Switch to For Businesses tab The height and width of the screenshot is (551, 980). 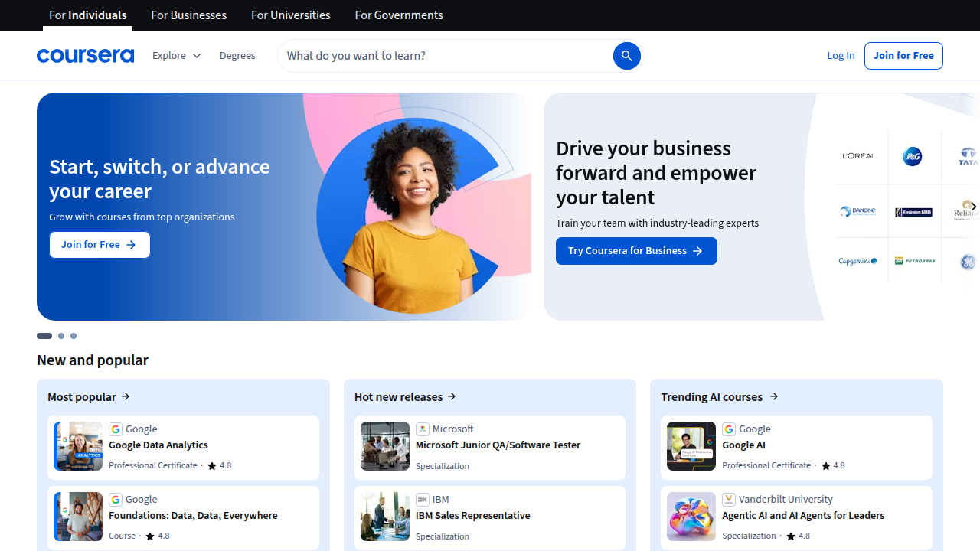tap(189, 15)
